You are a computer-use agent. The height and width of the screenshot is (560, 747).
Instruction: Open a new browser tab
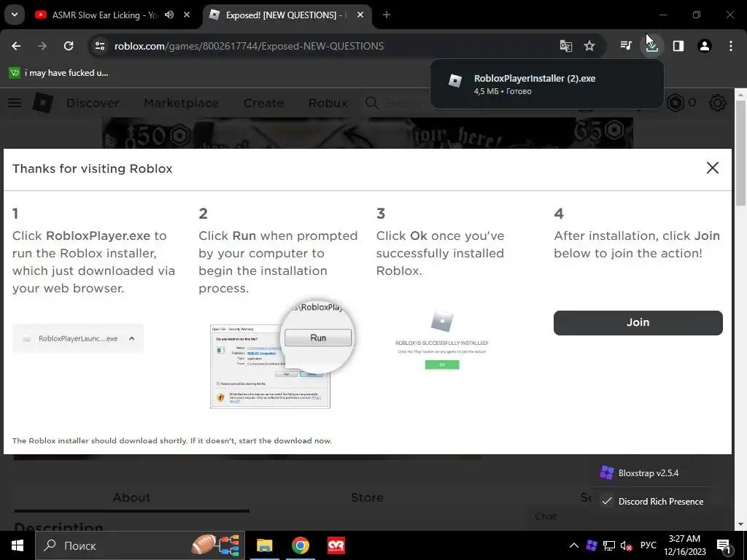pyautogui.click(x=387, y=15)
